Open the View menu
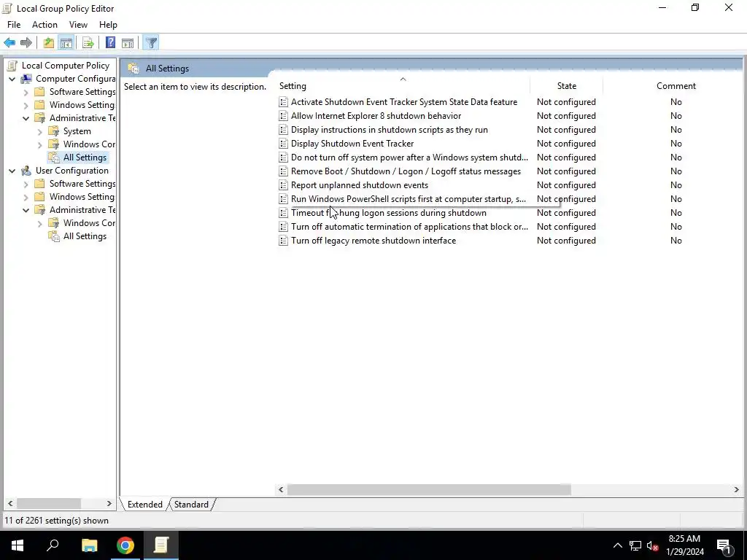747x560 pixels. click(x=78, y=25)
